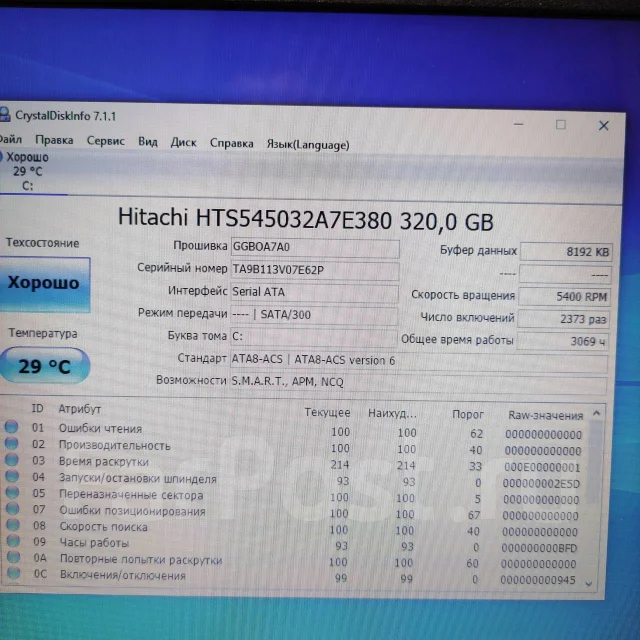Image resolution: width=640 pixels, height=640 pixels.
Task: Click raw value 000E00000001
Action: pos(542,467)
